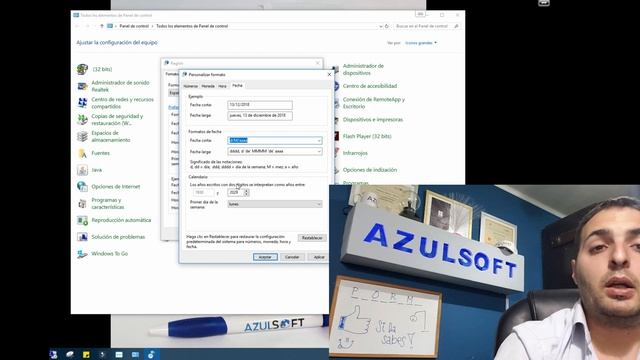The image size is (640, 360).
Task: Open the Windows To Go icon
Action: click(82, 254)
